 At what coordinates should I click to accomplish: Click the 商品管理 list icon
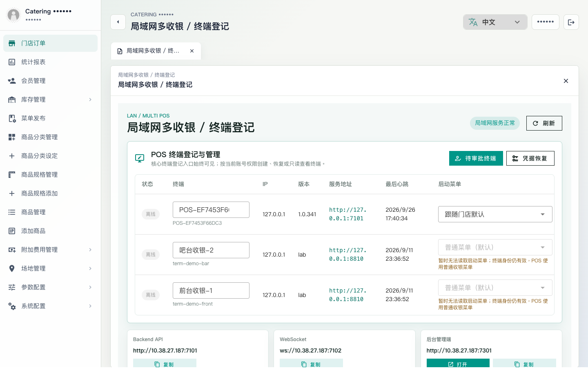(x=12, y=212)
